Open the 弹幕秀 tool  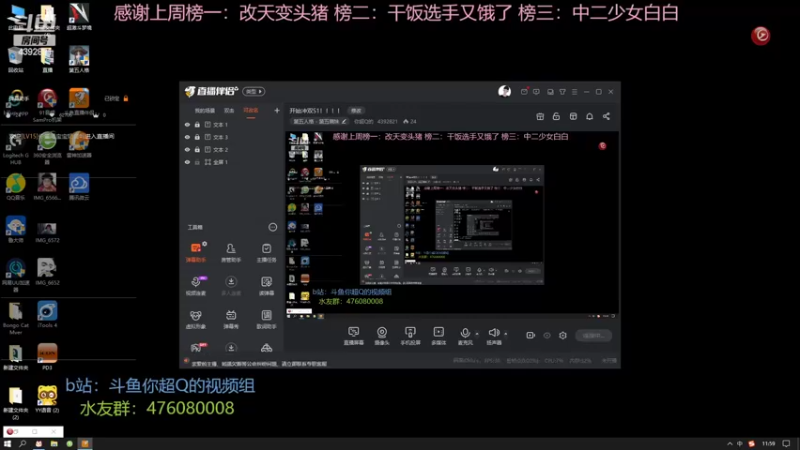point(231,319)
